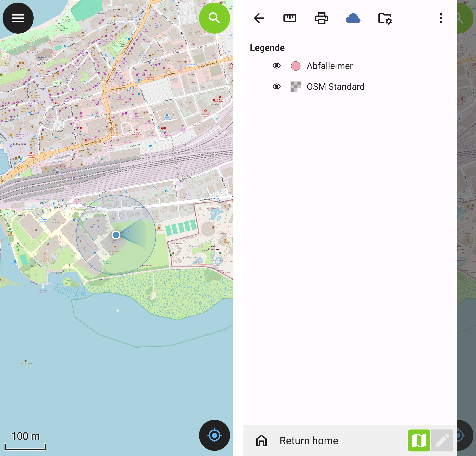Click the Legende heading
The image size is (476, 456).
(x=267, y=48)
